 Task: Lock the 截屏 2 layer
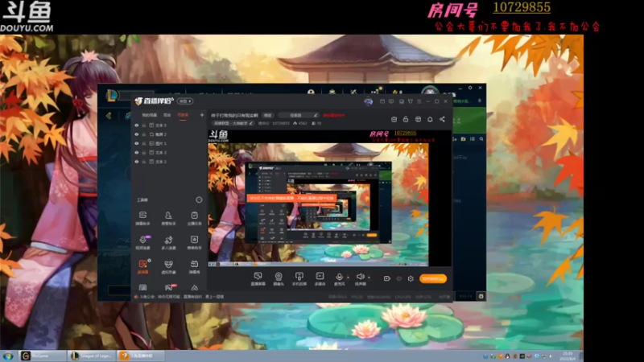coord(144,134)
